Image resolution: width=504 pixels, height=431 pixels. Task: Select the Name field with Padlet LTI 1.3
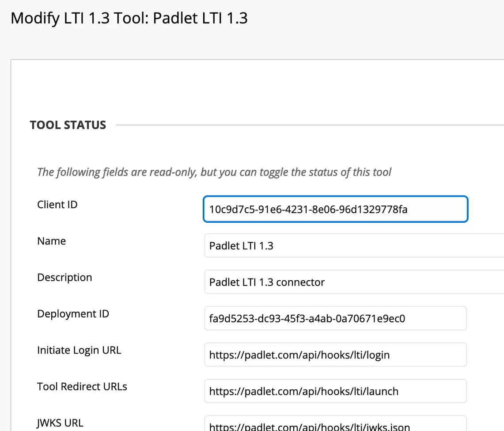click(354, 245)
